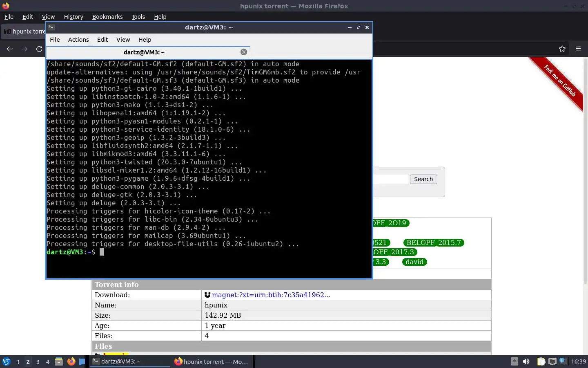Click the volume speaker tray icon

point(526,361)
